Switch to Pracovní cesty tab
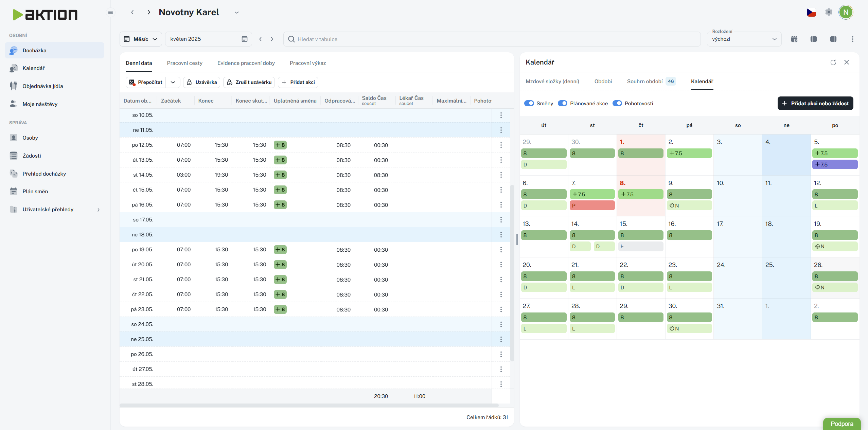 coord(184,63)
